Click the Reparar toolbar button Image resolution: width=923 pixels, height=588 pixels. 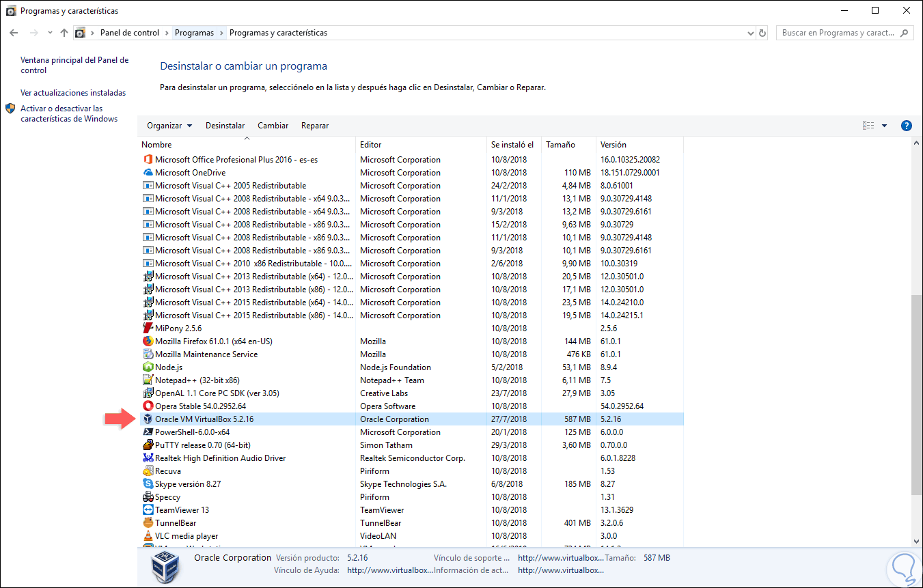pyautogui.click(x=315, y=126)
